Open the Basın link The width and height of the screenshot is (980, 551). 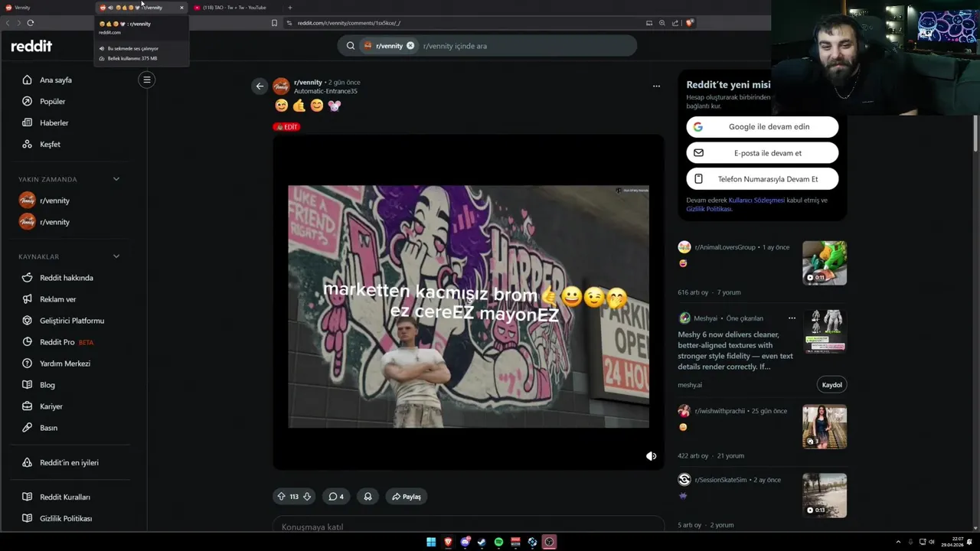tap(49, 428)
